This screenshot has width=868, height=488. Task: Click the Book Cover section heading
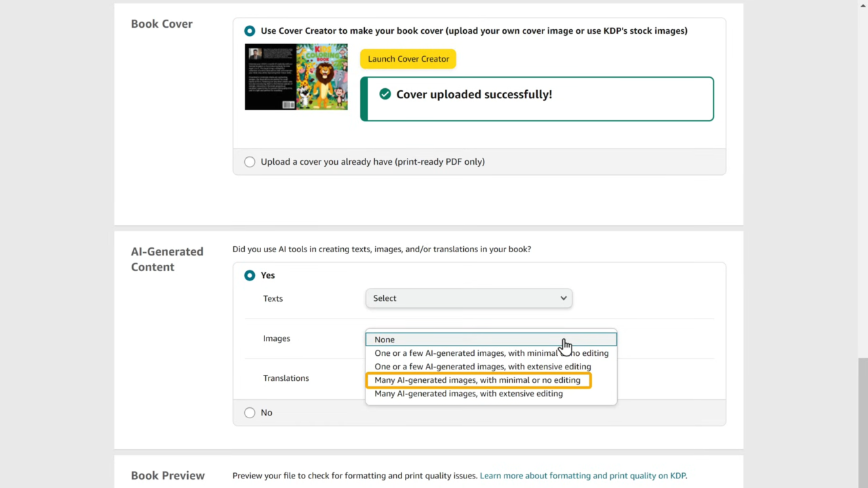click(x=161, y=24)
